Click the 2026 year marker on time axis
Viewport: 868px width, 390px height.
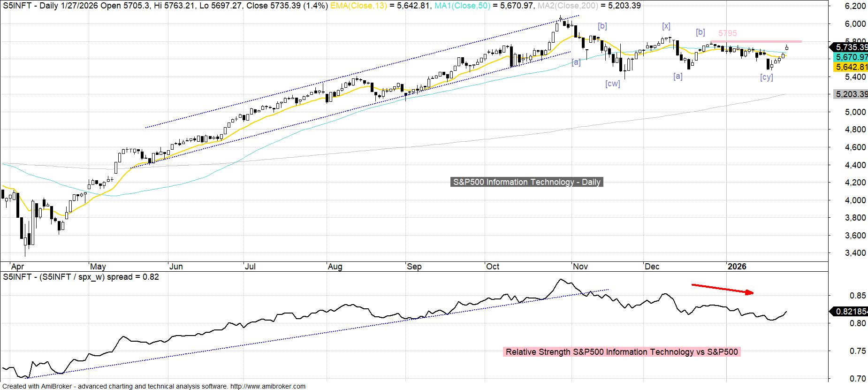pos(737,267)
